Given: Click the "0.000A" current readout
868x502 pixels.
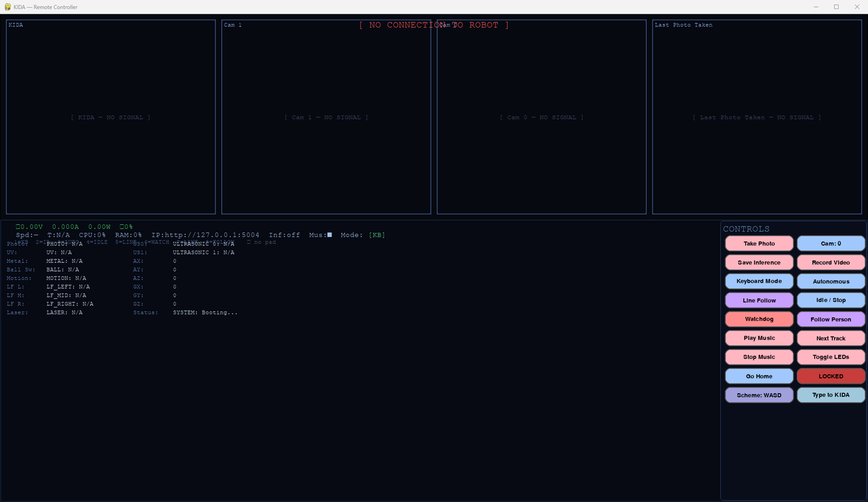Looking at the screenshot, I should [x=66, y=227].
